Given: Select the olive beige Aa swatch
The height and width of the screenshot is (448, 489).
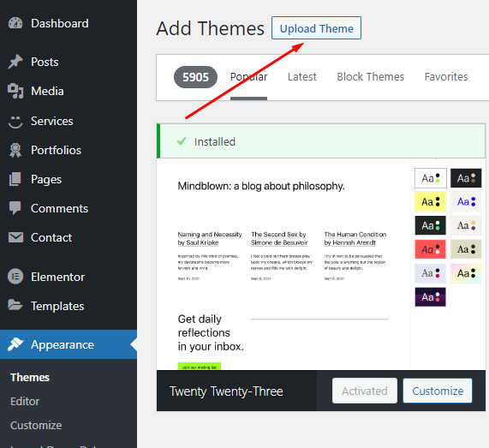Looking at the screenshot, I should tap(466, 249).
